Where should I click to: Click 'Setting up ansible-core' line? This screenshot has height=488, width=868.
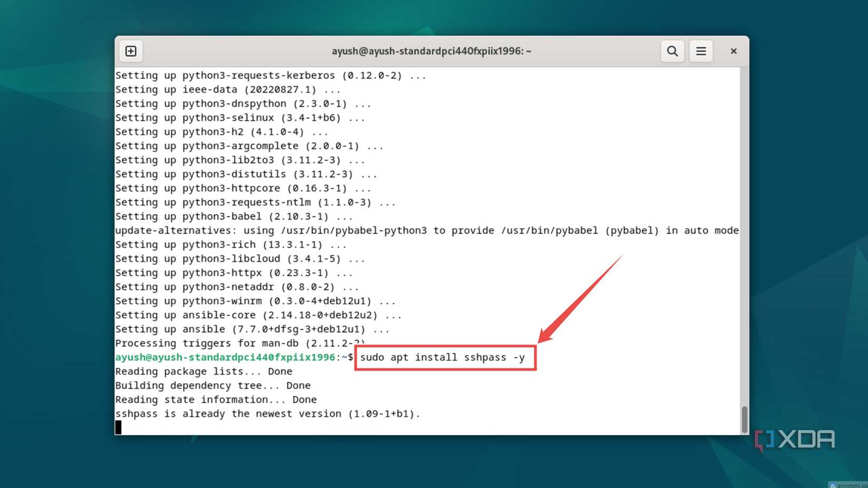(258, 315)
